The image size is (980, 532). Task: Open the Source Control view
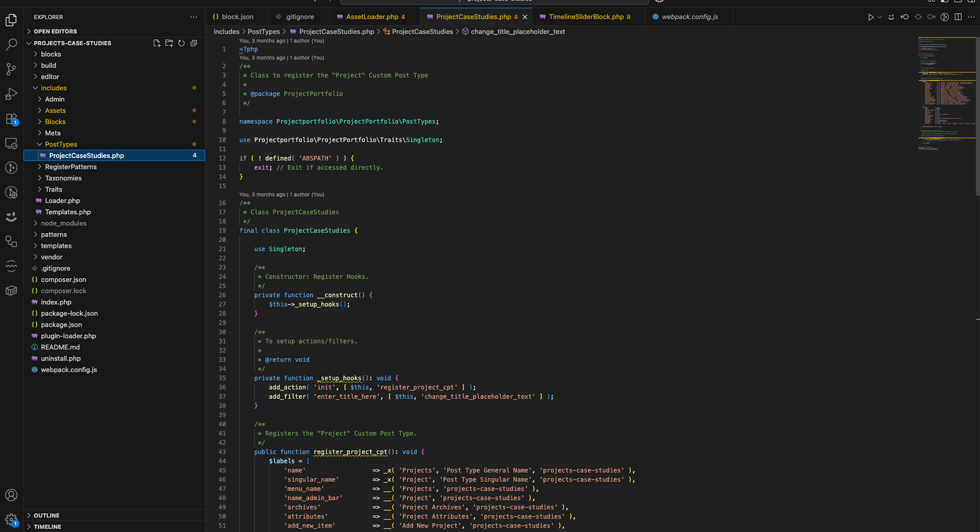pos(11,69)
